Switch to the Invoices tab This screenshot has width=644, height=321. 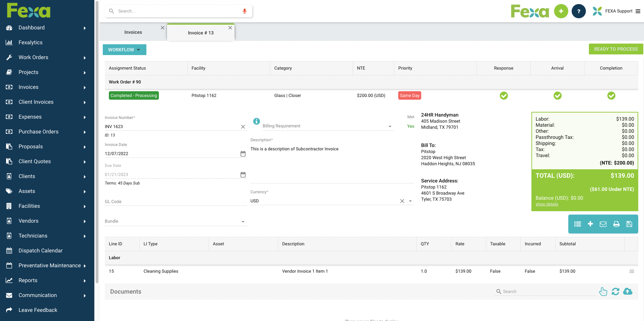click(x=133, y=32)
